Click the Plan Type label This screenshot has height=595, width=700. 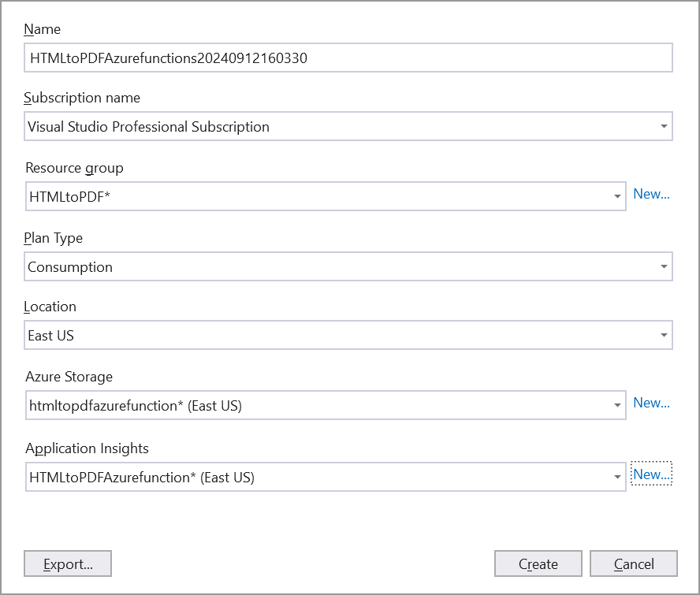(53, 238)
